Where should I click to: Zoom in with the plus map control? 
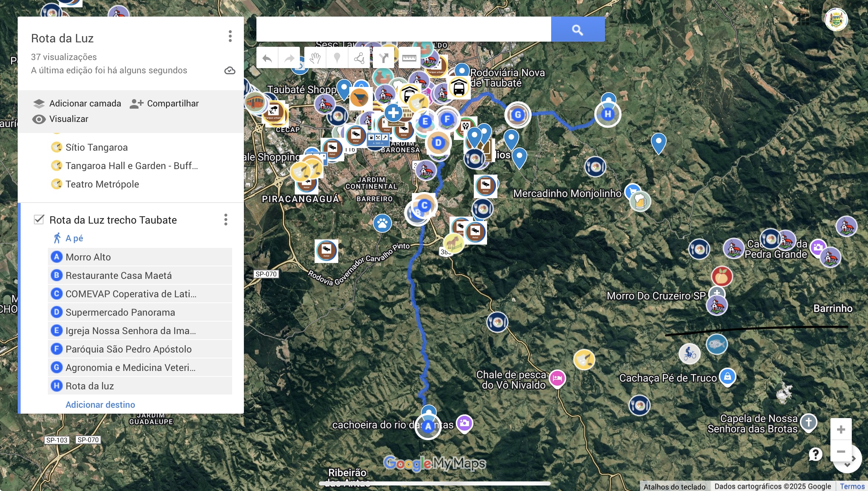[840, 429]
